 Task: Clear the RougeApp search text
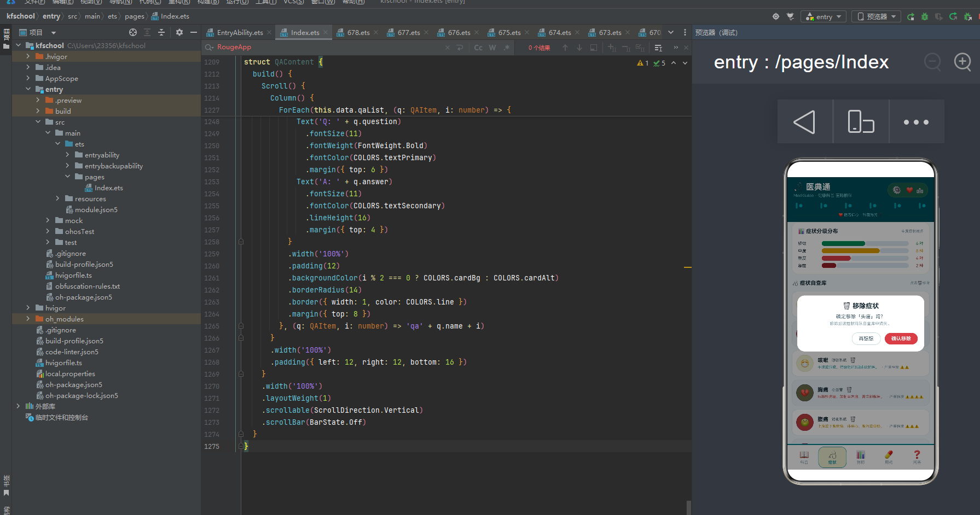pyautogui.click(x=447, y=48)
